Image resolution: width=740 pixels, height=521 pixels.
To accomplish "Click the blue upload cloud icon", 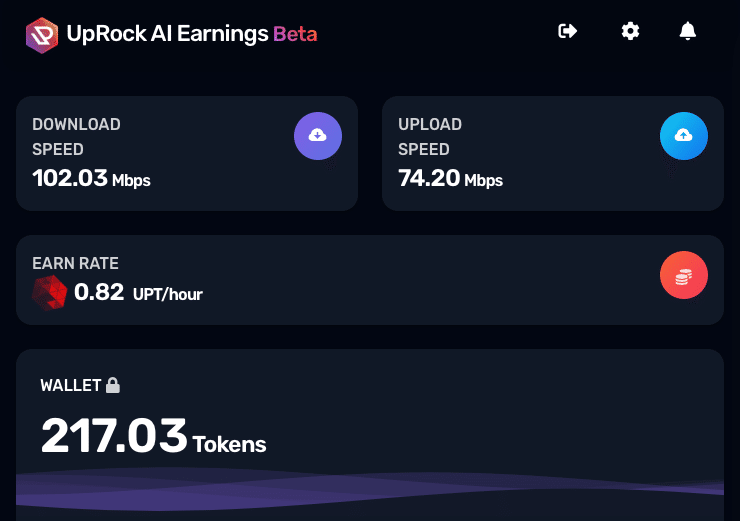I will [684, 135].
